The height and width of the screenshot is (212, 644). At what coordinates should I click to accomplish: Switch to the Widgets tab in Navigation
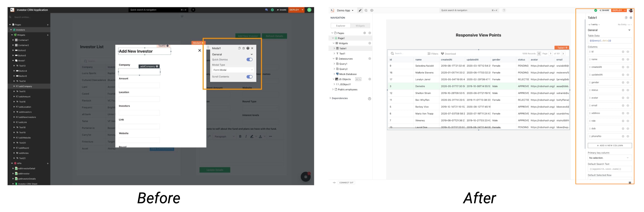(x=360, y=26)
